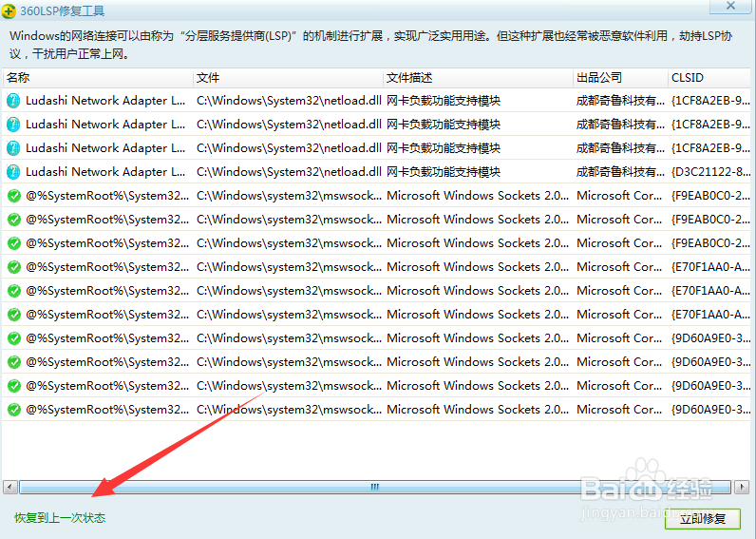
Task: Click the 360LSP修复工具 title bar icon
Action: (9, 11)
